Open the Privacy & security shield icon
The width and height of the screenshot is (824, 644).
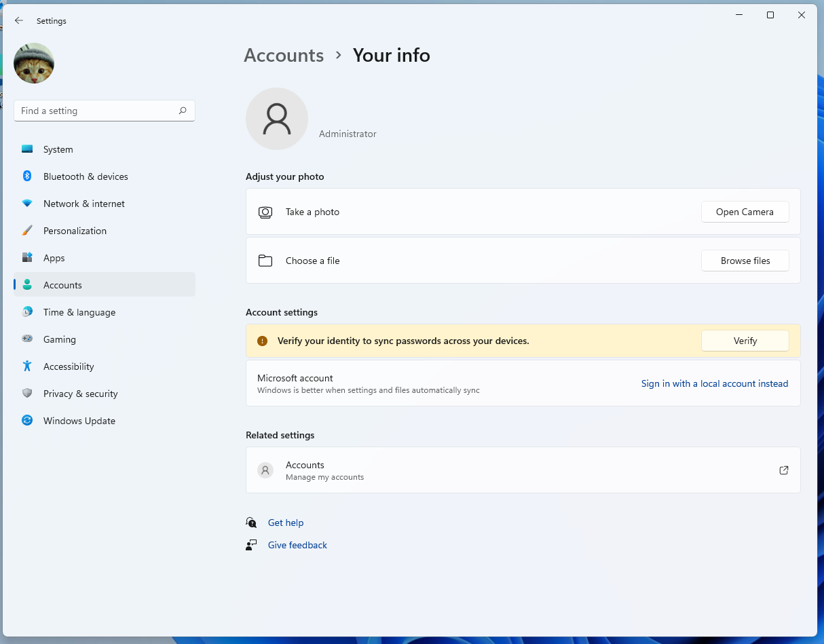click(27, 393)
